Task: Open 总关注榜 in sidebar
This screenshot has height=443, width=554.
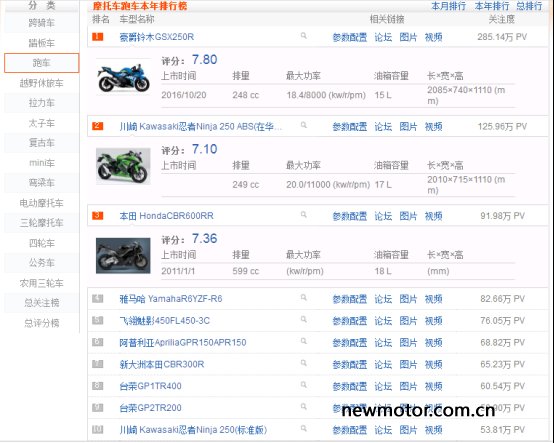Action: coord(42,303)
